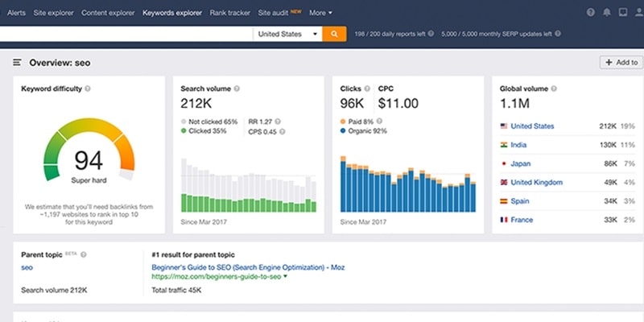
Task: Open Content explorer
Action: click(x=108, y=13)
